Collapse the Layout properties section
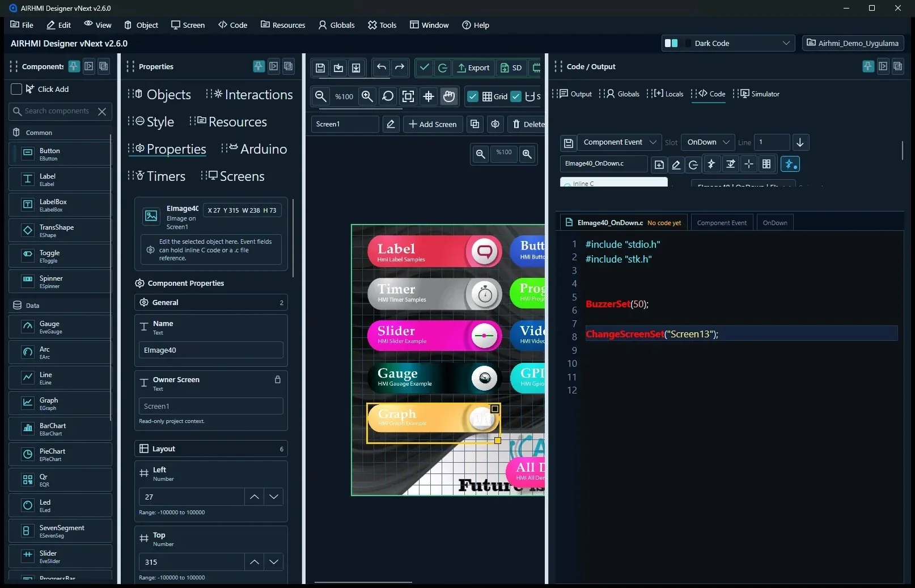The width and height of the screenshot is (915, 588). (x=211, y=449)
